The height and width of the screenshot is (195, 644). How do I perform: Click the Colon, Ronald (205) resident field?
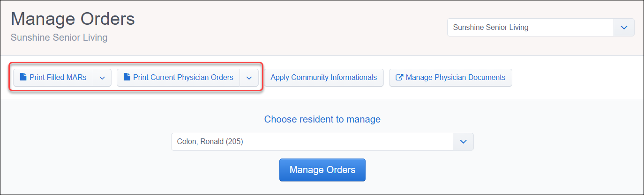coord(312,142)
